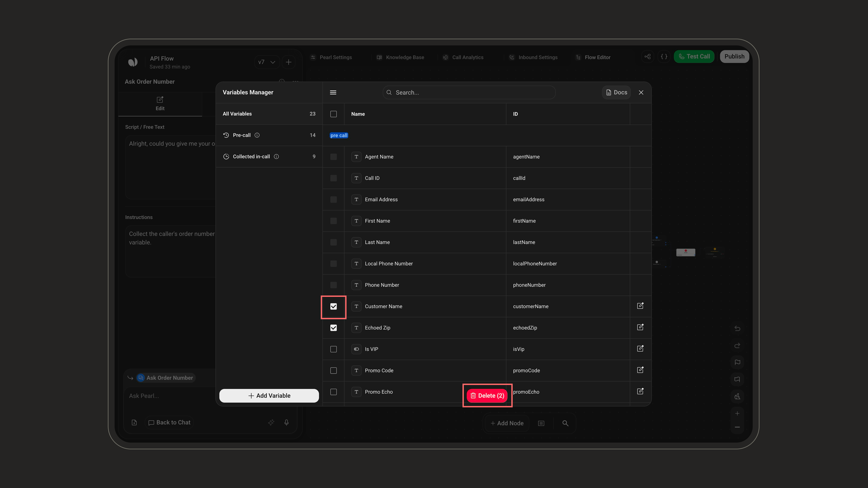Open the Knowledge Base tab
The width and height of the screenshot is (868, 488).
[x=400, y=58]
